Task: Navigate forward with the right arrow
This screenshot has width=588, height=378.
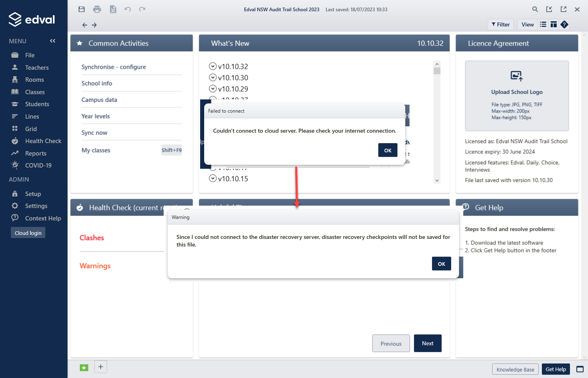Action: [94, 25]
